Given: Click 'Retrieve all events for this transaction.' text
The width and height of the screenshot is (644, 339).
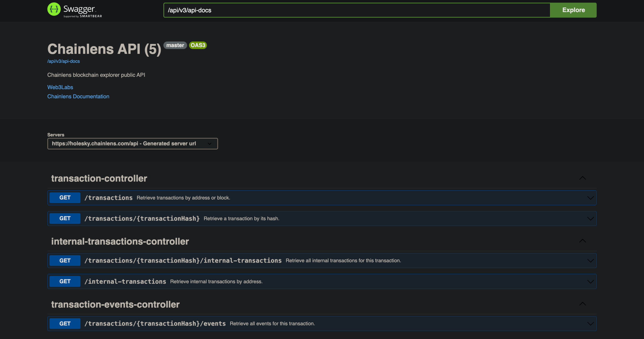Looking at the screenshot, I should [x=272, y=324].
